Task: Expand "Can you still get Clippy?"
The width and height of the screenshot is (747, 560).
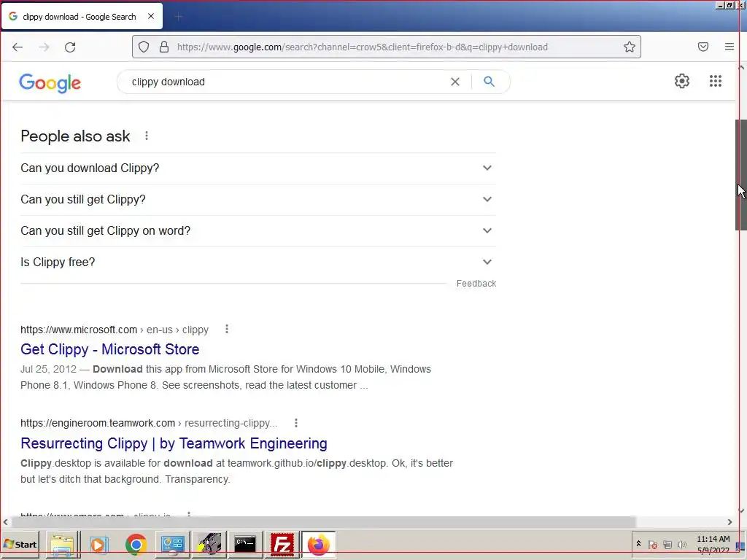Action: tap(258, 200)
